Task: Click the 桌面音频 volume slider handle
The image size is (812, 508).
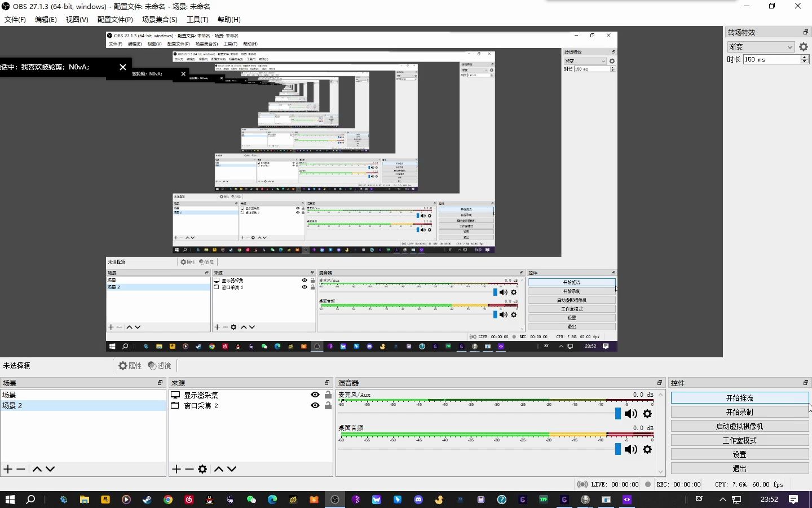Action: [x=618, y=449]
